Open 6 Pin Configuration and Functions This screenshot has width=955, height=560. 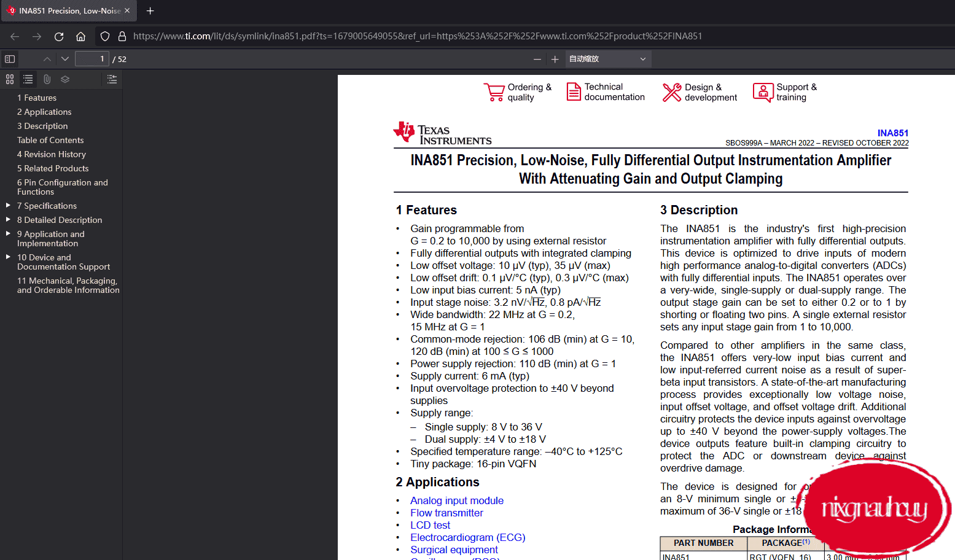pyautogui.click(x=63, y=187)
